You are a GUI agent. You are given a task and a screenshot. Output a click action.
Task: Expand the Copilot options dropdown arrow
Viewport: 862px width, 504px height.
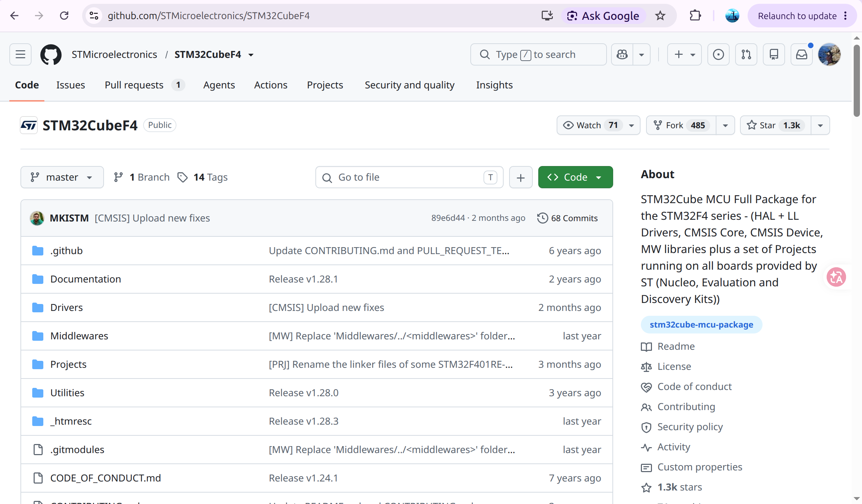point(642,54)
